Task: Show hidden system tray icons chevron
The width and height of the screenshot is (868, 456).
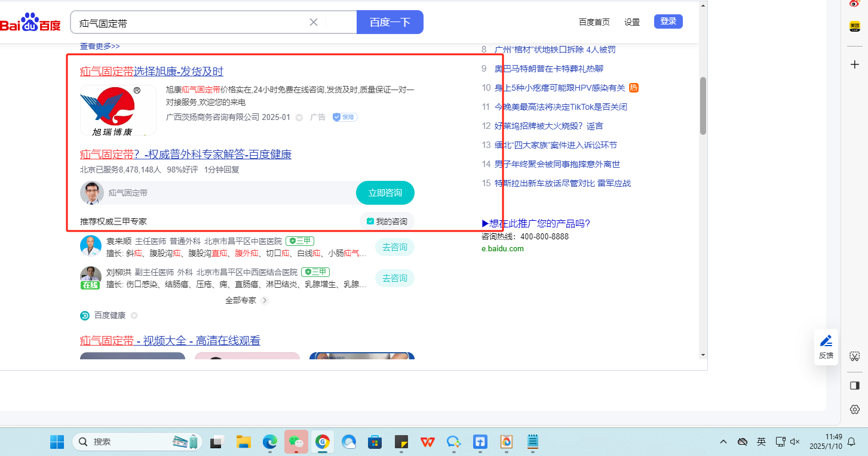Action: pos(723,442)
